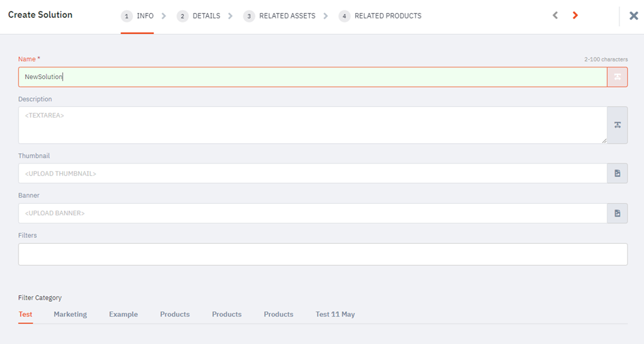Screen dimensions: 644x344
Task: Click the step 2 circle for Details
Action: pos(183,16)
